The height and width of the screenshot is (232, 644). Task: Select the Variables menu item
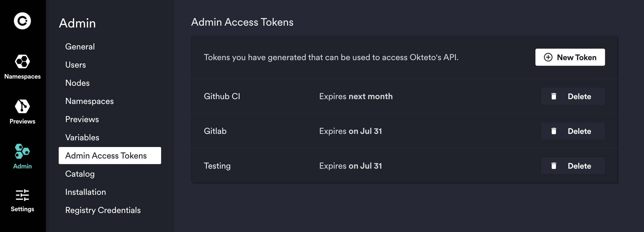82,137
